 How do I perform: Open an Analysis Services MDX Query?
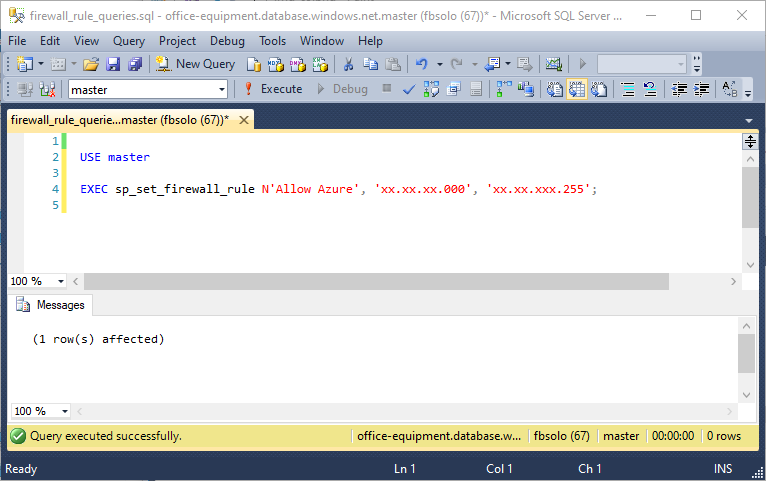(276, 64)
